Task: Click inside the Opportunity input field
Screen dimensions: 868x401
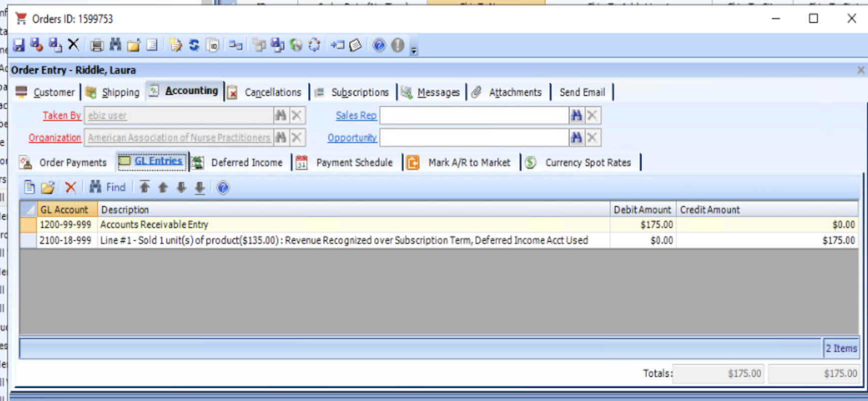Action: (474, 137)
